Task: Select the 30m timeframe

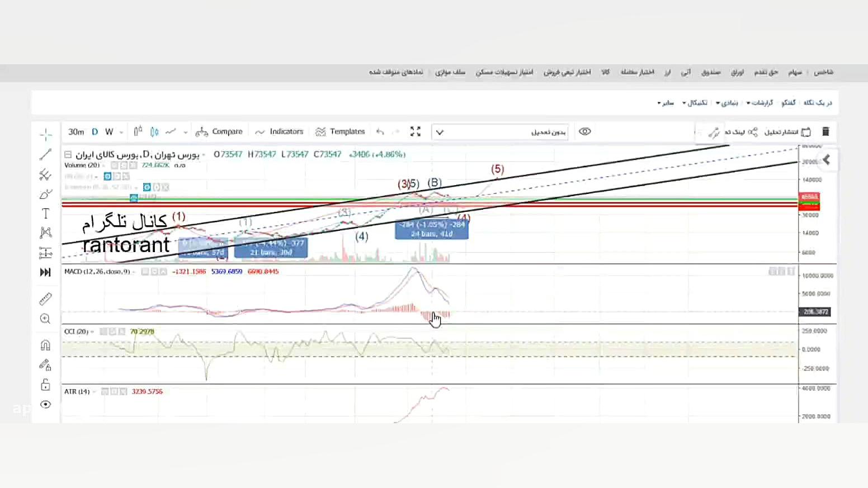Action: coord(76,132)
